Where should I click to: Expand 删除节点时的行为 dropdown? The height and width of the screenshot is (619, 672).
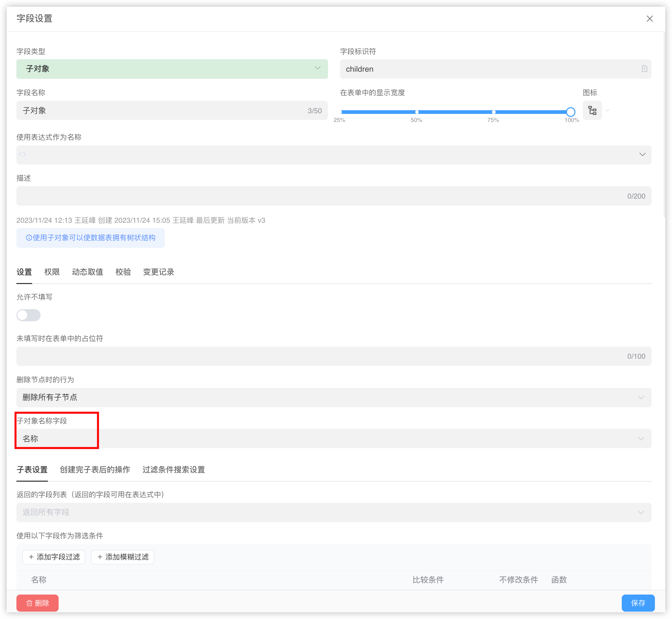point(334,398)
